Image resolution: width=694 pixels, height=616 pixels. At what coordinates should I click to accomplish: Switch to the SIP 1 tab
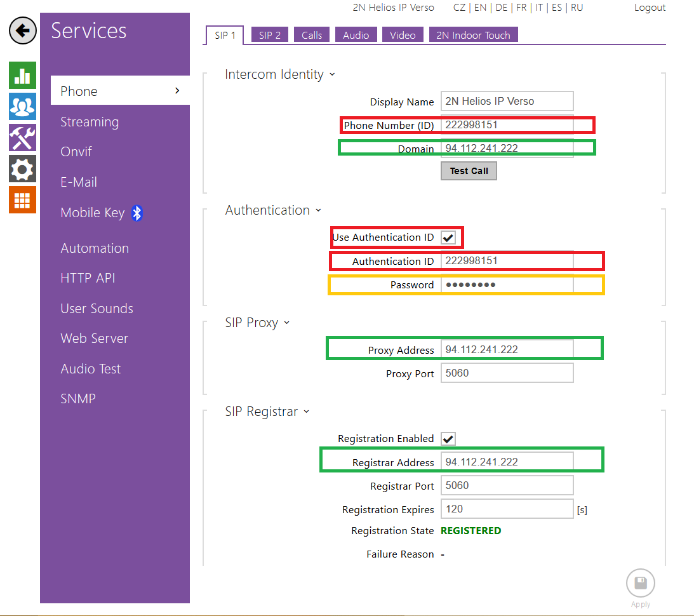pos(225,36)
